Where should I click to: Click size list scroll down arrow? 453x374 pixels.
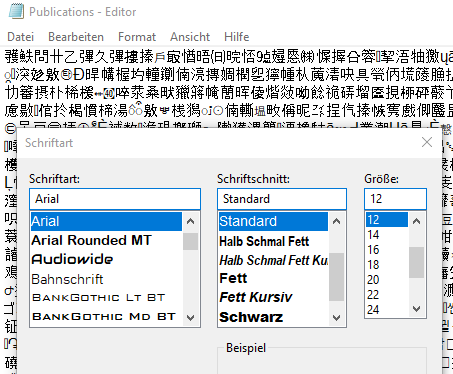(x=416, y=309)
